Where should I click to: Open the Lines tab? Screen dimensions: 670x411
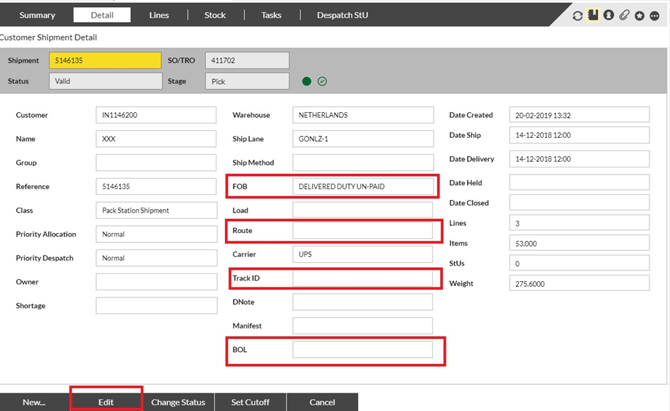pyautogui.click(x=159, y=15)
